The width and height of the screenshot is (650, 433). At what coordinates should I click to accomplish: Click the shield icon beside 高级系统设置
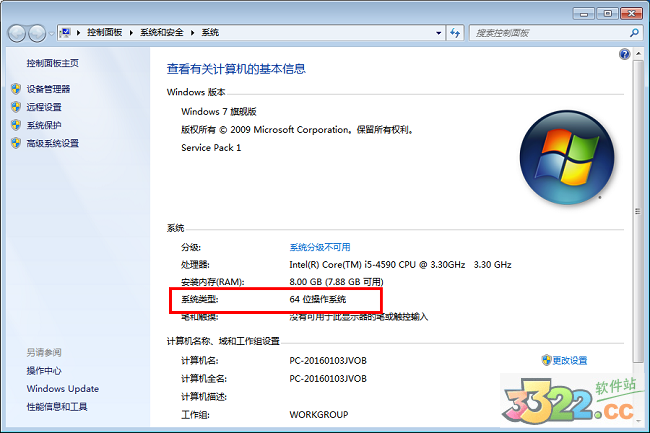point(16,143)
